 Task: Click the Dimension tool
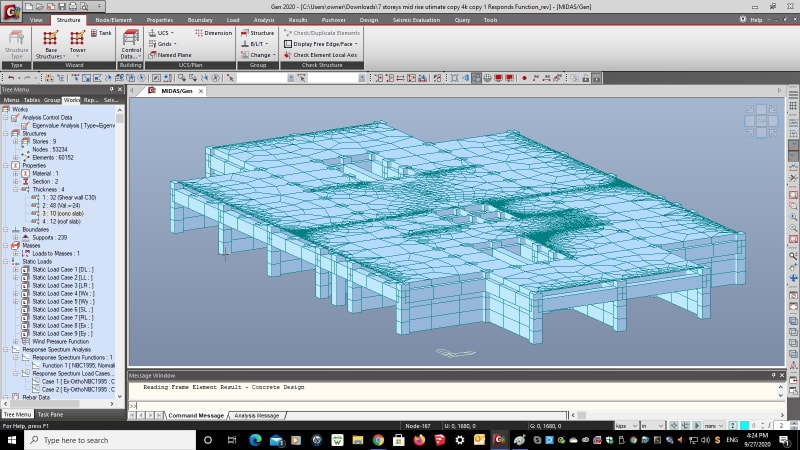pos(213,33)
